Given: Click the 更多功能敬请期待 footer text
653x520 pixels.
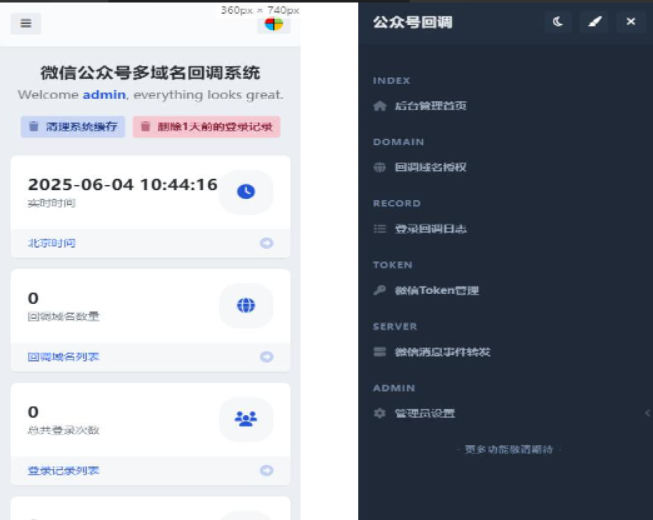Looking at the screenshot, I should point(509,450).
